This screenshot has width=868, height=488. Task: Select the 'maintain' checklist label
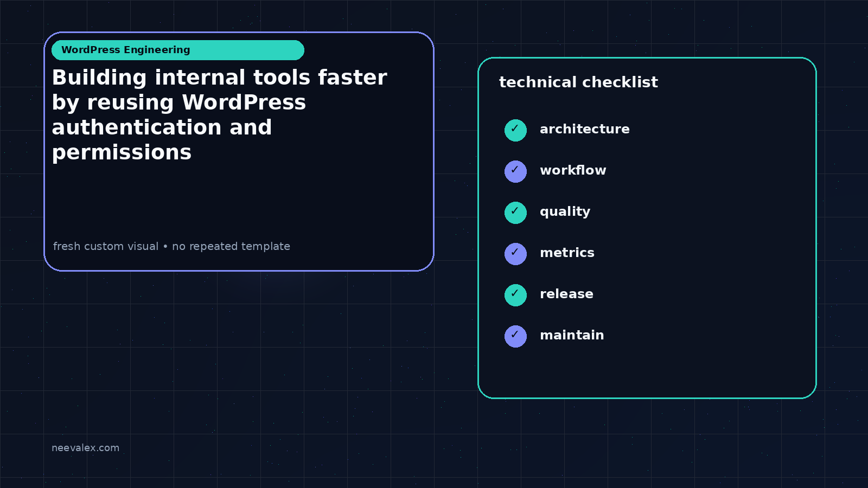572,335
